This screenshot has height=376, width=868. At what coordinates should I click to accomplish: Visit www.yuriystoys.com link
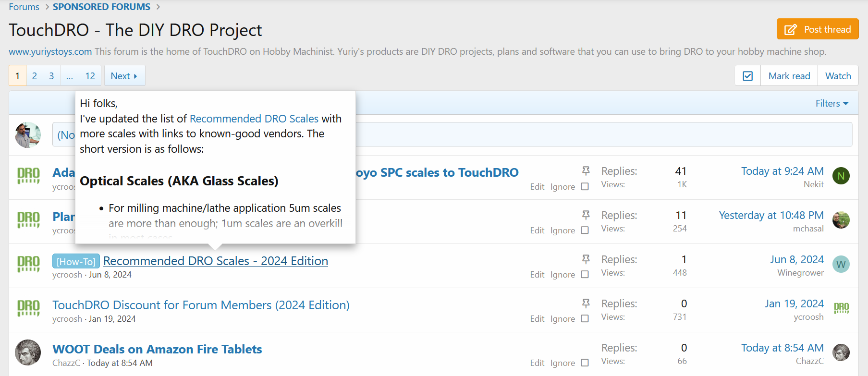click(50, 51)
